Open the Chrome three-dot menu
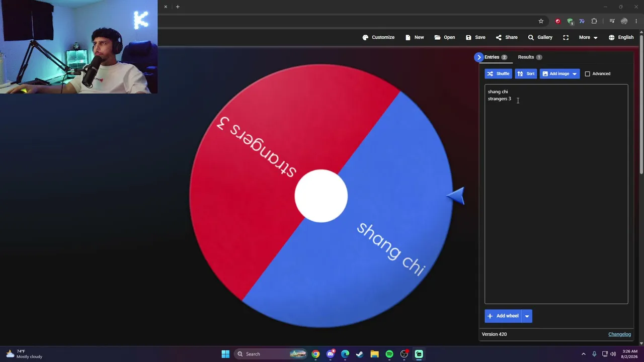644x362 pixels. pos(636,21)
